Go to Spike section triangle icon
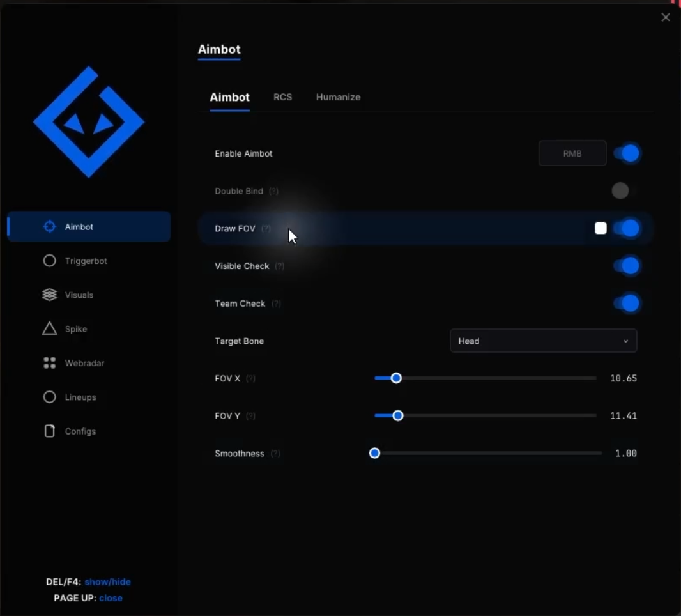The height and width of the screenshot is (616, 681). pyautogui.click(x=50, y=328)
